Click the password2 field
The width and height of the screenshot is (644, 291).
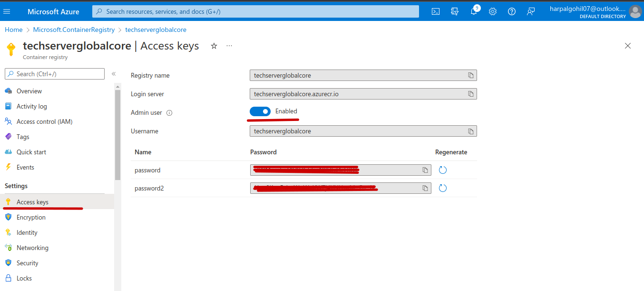pos(341,188)
